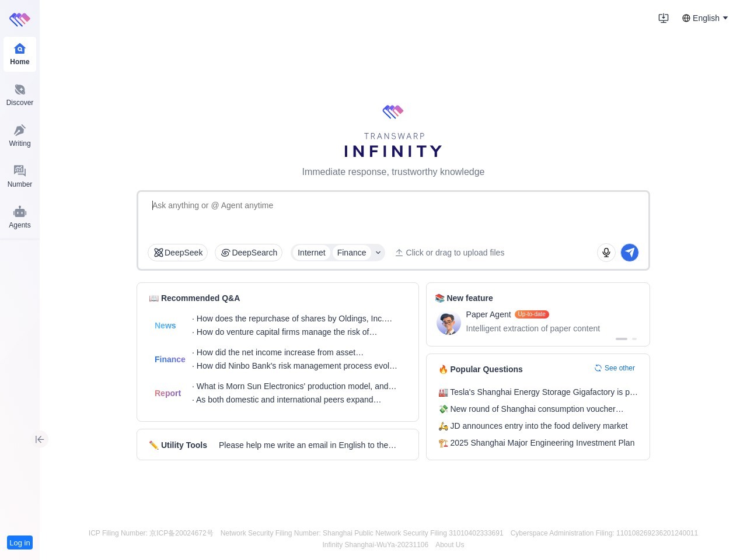Switch to second New feature slide indicator
The height and width of the screenshot is (560, 747).
[634, 339]
